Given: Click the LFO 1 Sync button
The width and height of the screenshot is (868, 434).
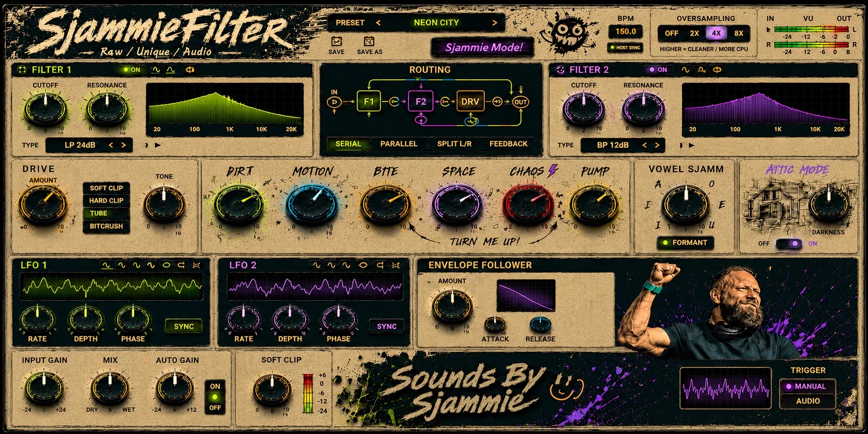Looking at the screenshot, I should 183,326.
